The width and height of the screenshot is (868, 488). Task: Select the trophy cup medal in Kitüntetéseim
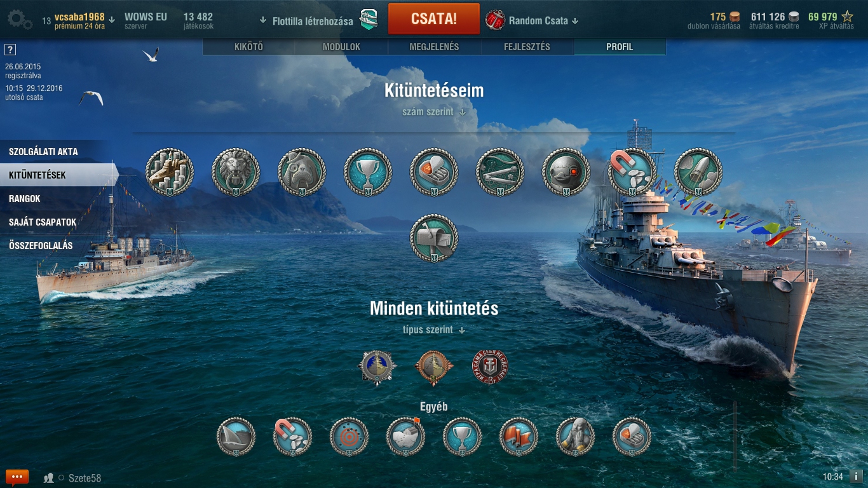point(368,172)
